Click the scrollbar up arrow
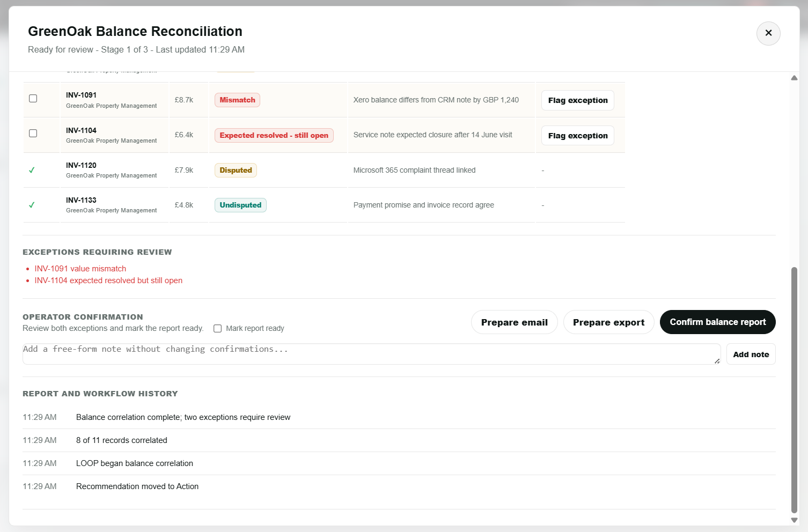 [x=794, y=78]
